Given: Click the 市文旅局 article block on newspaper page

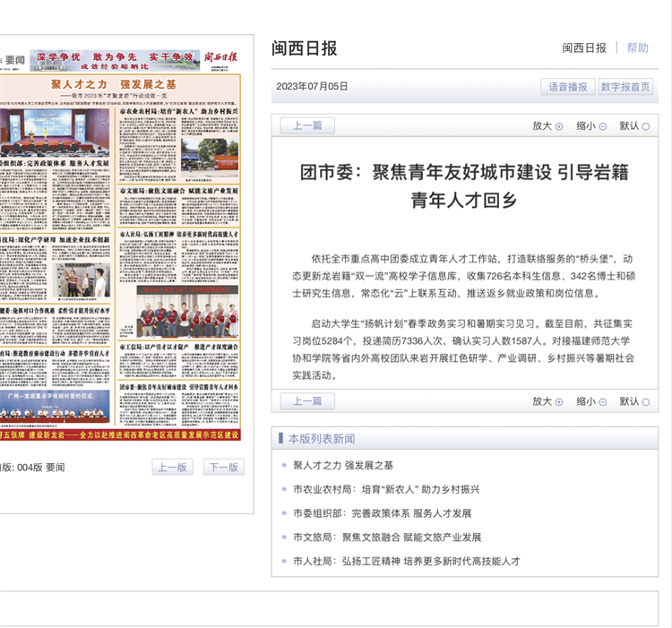Looking at the screenshot, I should tap(178, 206).
